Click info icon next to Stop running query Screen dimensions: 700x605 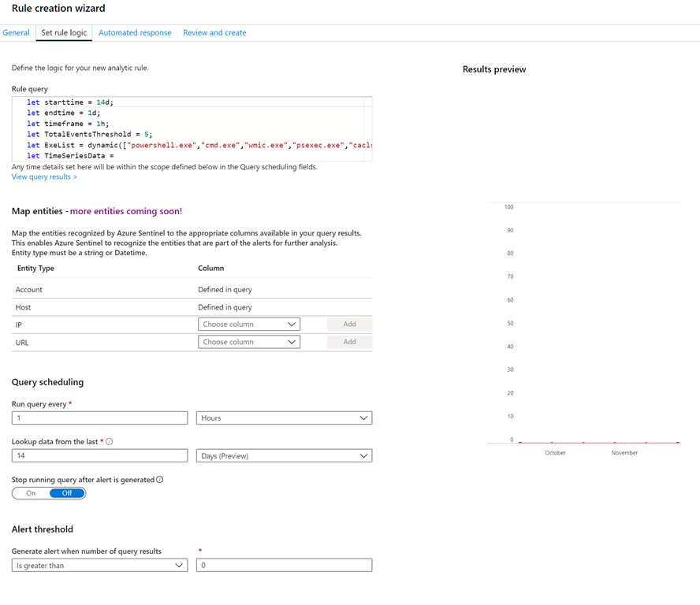click(160, 480)
